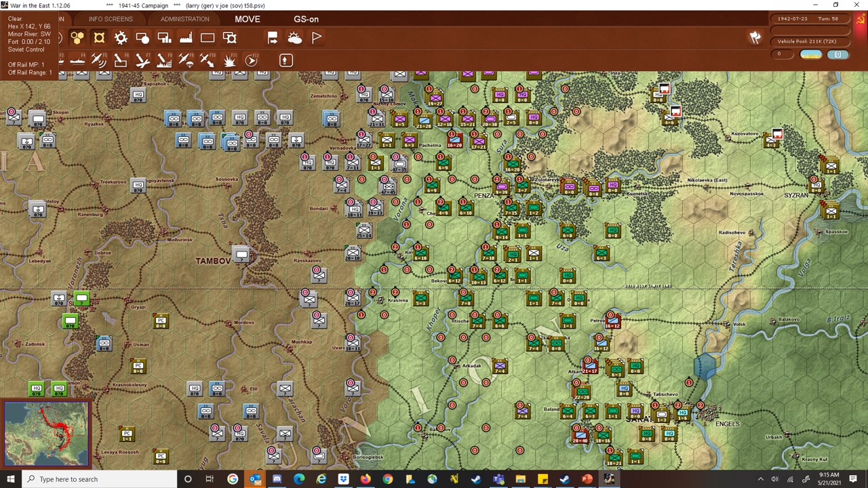
Task: Select the white unit counter at Tambov
Action: click(x=241, y=255)
